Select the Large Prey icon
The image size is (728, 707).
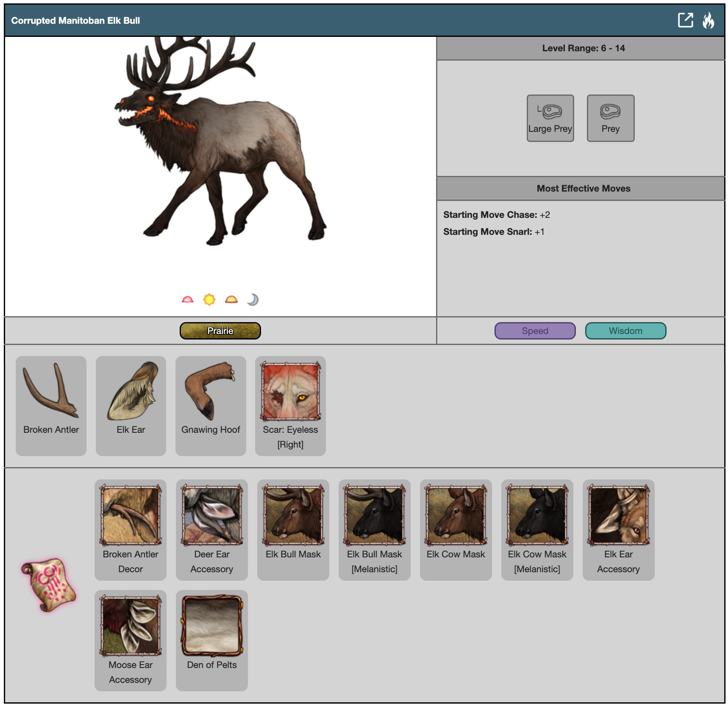tap(550, 118)
